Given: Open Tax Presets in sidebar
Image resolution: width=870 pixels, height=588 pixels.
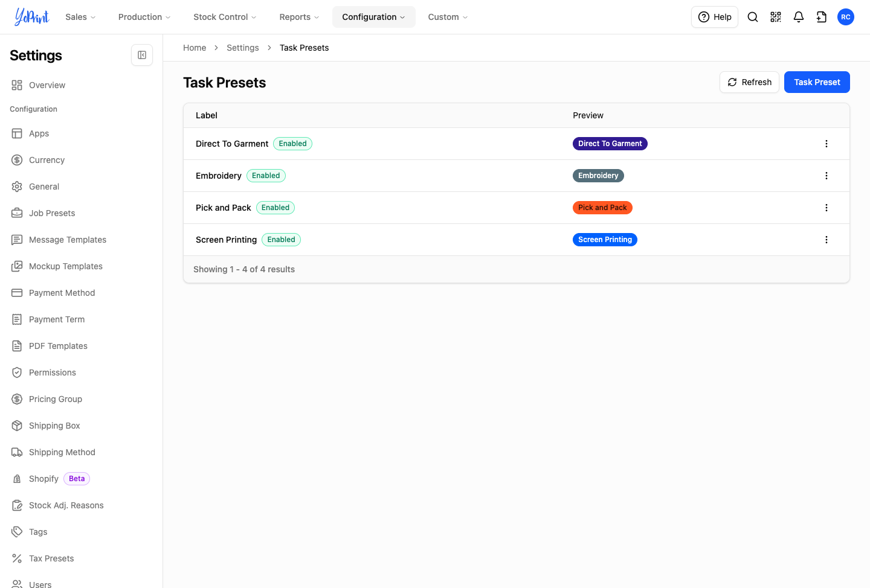Looking at the screenshot, I should pos(81,558).
